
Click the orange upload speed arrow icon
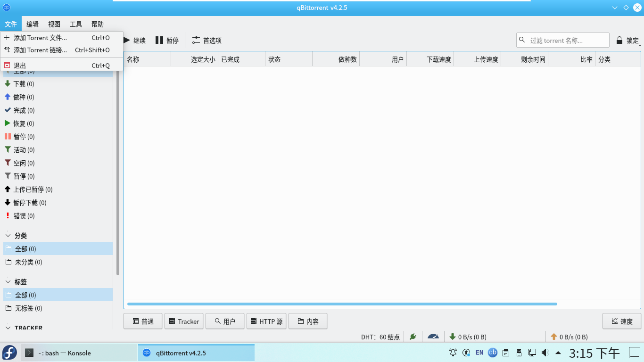point(554,337)
